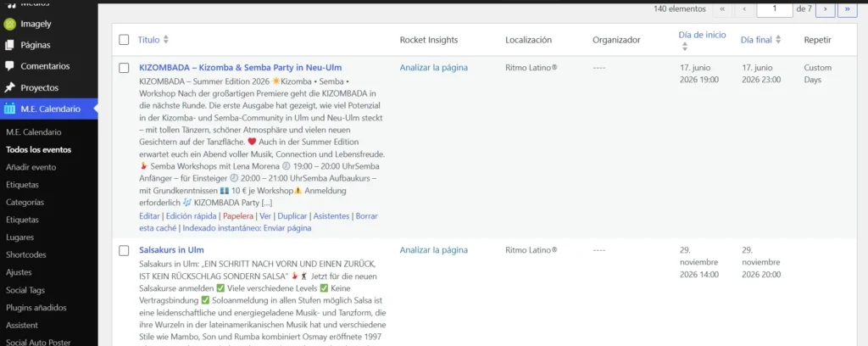This screenshot has width=868, height=346.
Task: Click Ritmo Latino location in KIZOMBADA row
Action: point(531,68)
